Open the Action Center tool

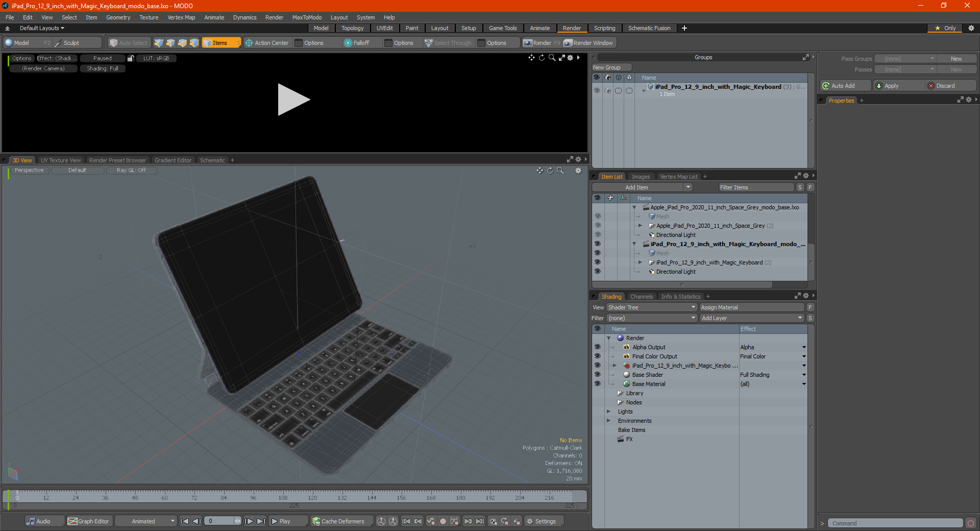click(267, 43)
